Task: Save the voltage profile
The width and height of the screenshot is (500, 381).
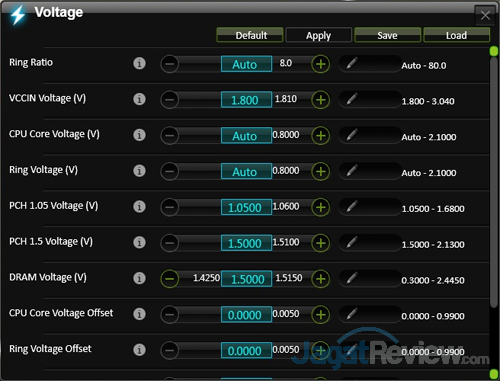Action: pyautogui.click(x=387, y=35)
